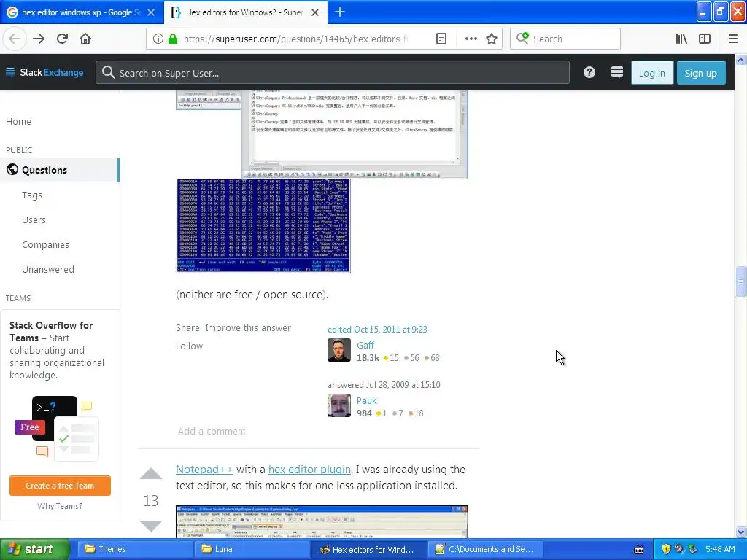The image size is (747, 560).
Task: Open Pauk's user profile link
Action: [366, 400]
